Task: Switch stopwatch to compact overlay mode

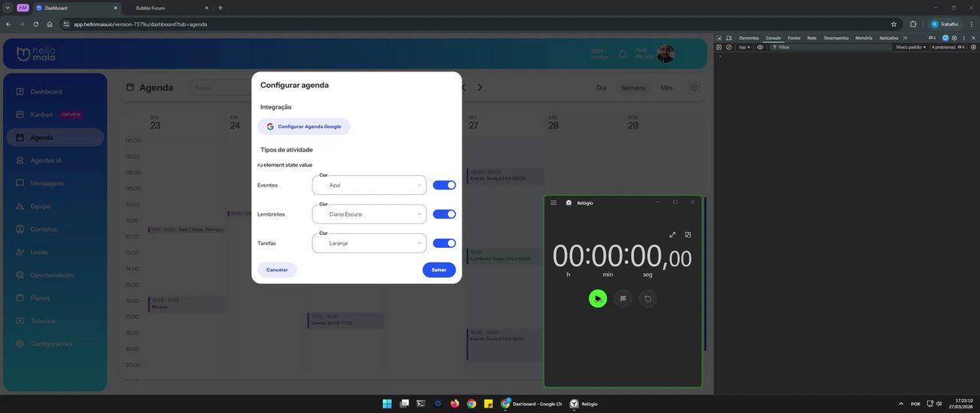Action: pos(688,235)
